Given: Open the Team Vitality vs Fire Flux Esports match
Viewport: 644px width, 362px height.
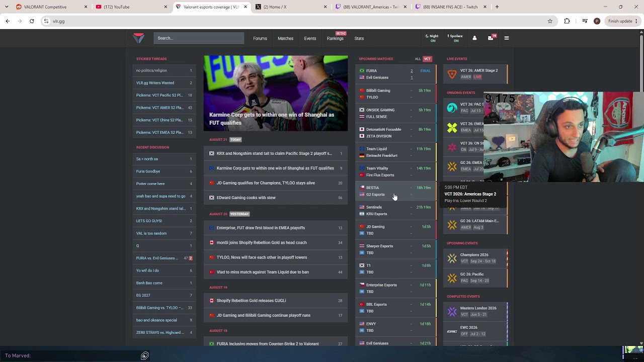Looking at the screenshot, I should pos(395,171).
